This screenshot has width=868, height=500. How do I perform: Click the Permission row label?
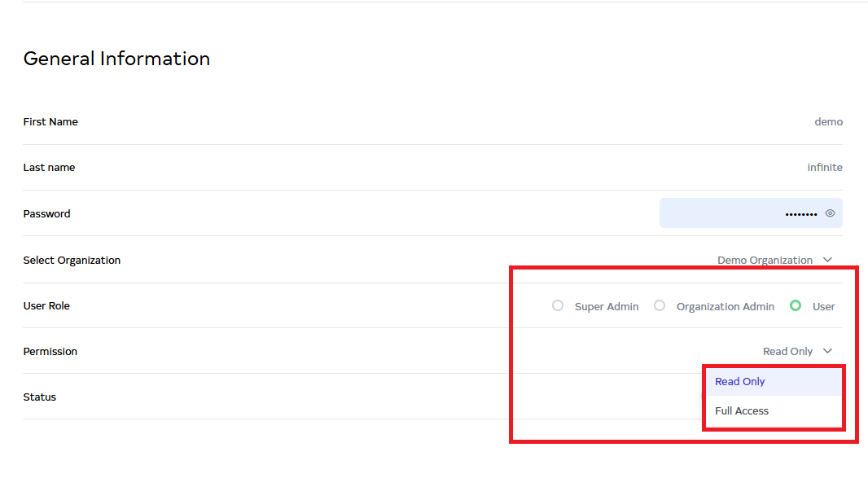pyautogui.click(x=50, y=352)
